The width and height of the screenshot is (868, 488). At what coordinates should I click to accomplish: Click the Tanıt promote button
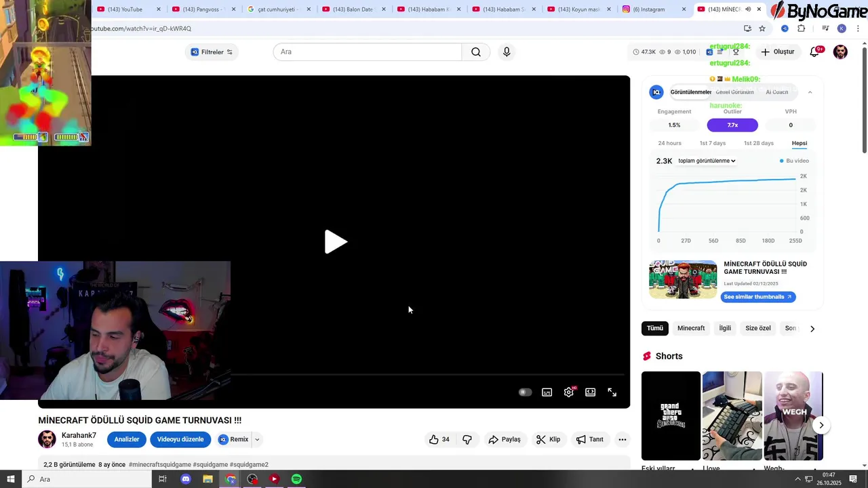pyautogui.click(x=589, y=439)
